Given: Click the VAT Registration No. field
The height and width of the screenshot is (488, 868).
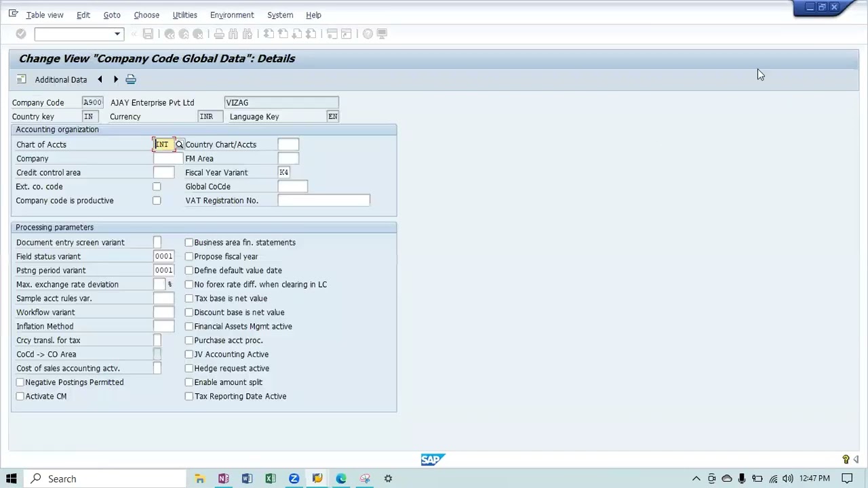Looking at the screenshot, I should 323,201.
